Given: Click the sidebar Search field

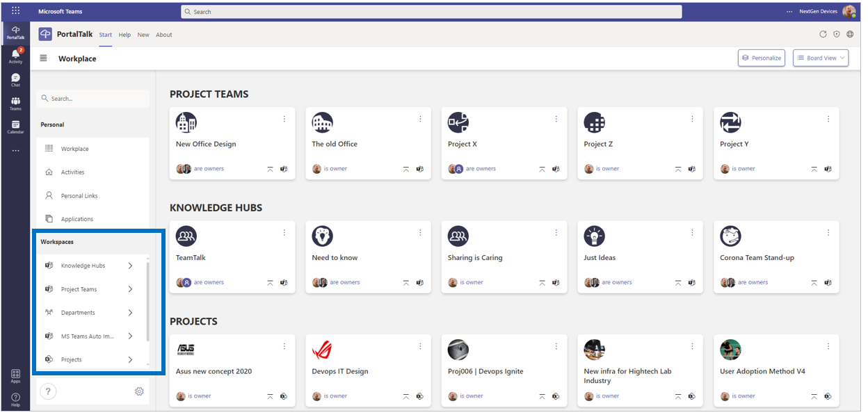Looking at the screenshot, I should pos(93,99).
